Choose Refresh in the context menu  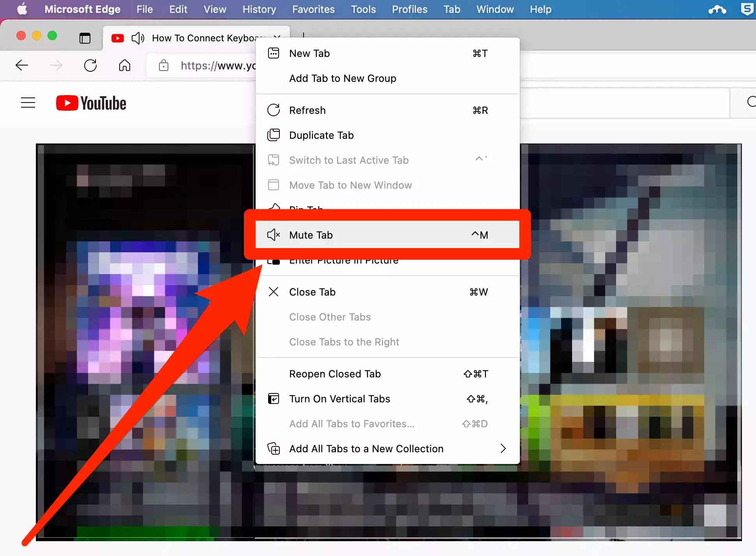coord(387,110)
